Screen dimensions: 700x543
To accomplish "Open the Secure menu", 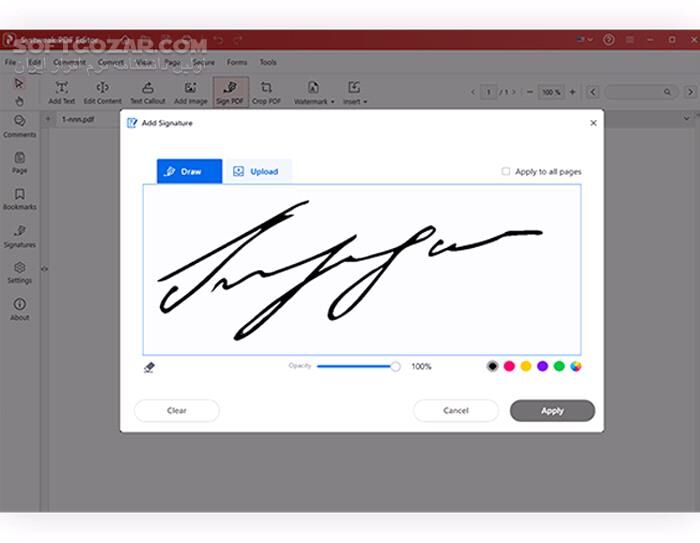I will click(x=204, y=63).
